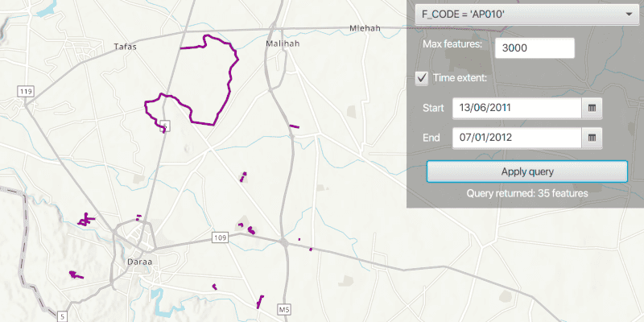The image size is (644, 322).
Task: Open the End date calendar picker
Action: tap(592, 138)
